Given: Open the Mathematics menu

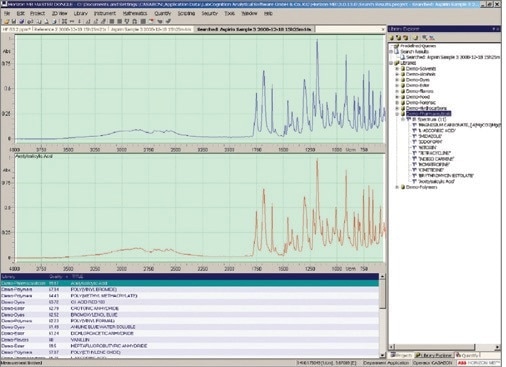Looking at the screenshot, I should [135, 14].
